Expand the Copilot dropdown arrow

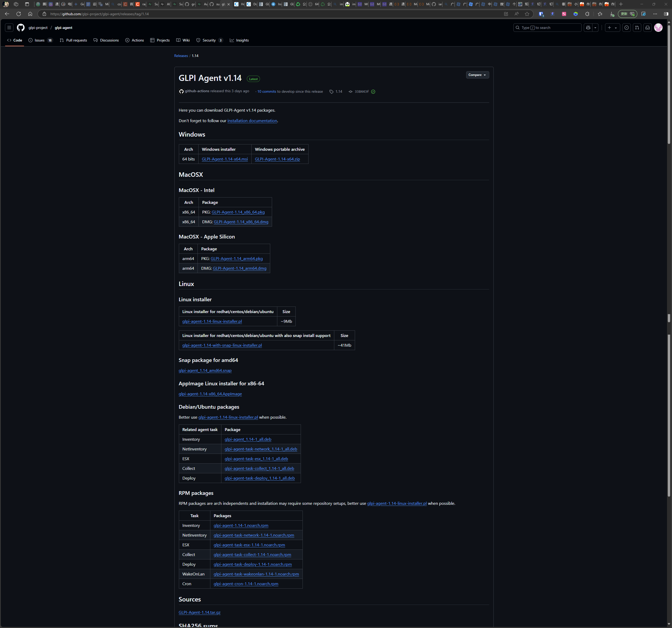click(x=595, y=28)
